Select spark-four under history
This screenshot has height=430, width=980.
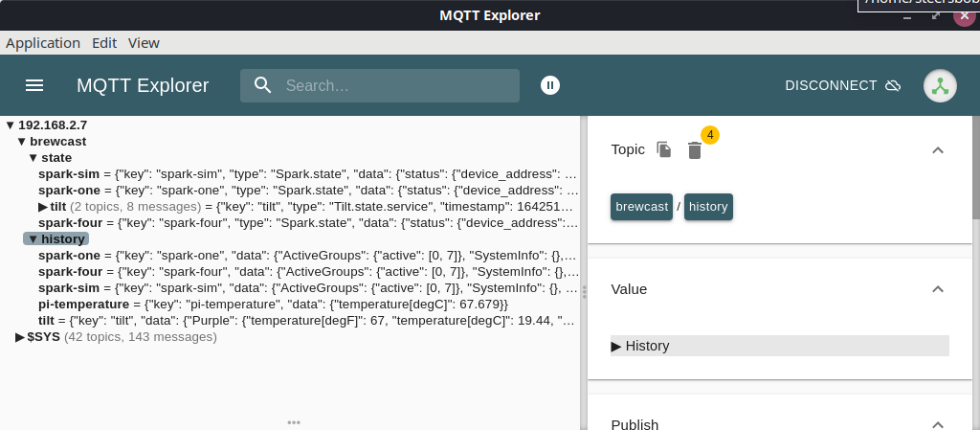pos(308,272)
